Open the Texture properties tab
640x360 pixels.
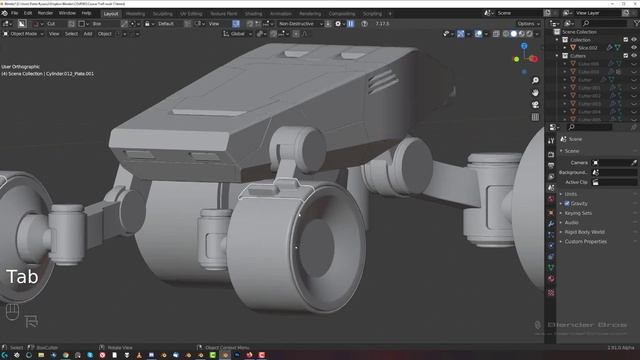click(551, 293)
